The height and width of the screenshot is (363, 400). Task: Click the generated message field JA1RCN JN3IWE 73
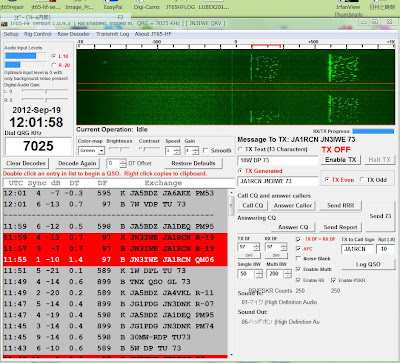[278, 181]
